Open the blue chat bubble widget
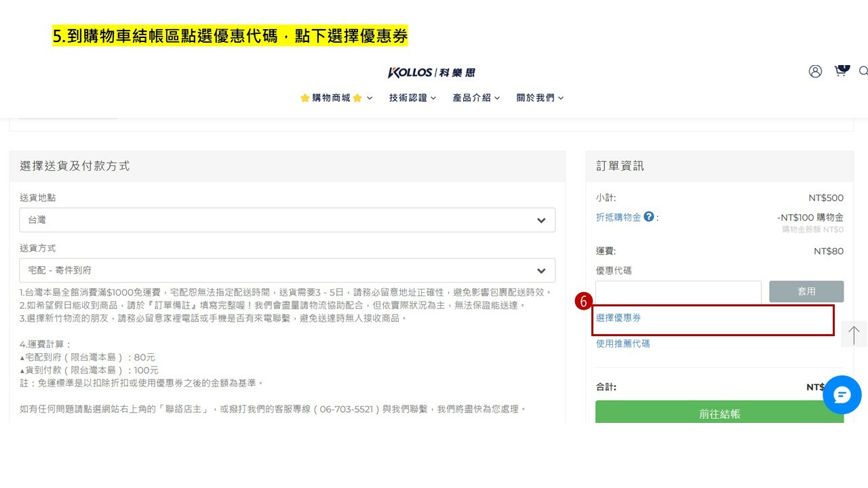This screenshot has width=868, height=488. (842, 394)
